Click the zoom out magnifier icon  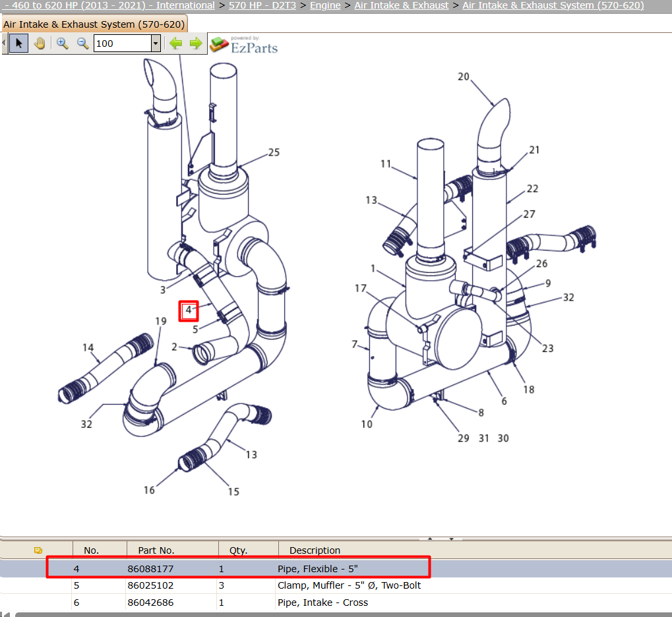[x=82, y=44]
